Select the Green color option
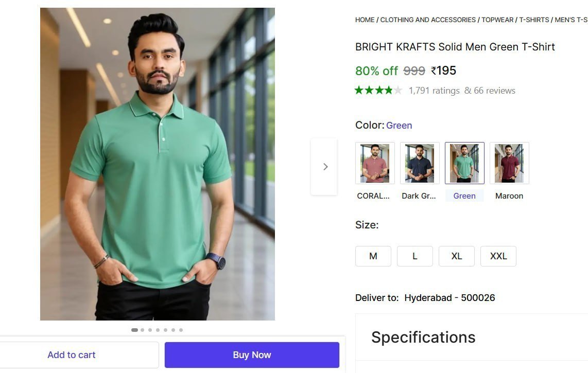Viewport: 588px width, 373px height. [x=464, y=163]
